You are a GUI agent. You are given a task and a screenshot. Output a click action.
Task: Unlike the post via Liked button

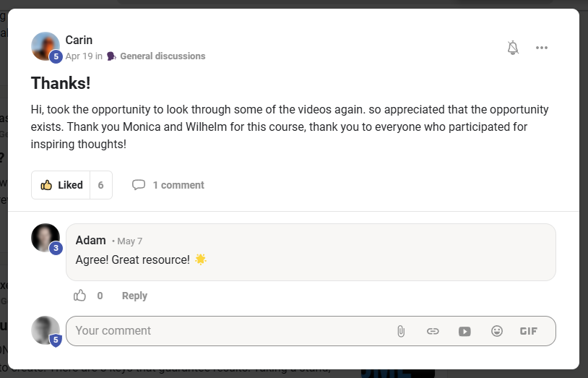point(61,185)
